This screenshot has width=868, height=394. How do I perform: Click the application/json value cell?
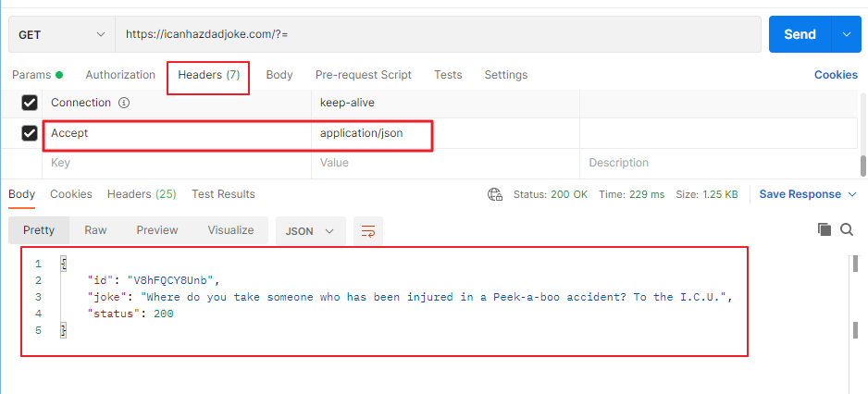coord(446,133)
